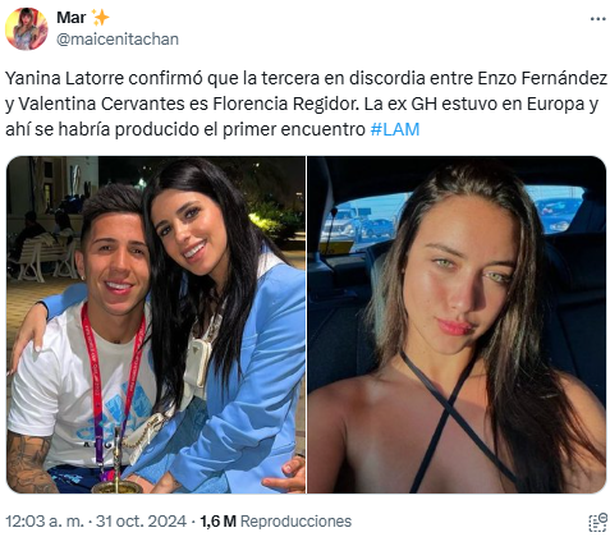
Task: Open the @maicenitachan handle
Action: 117,39
